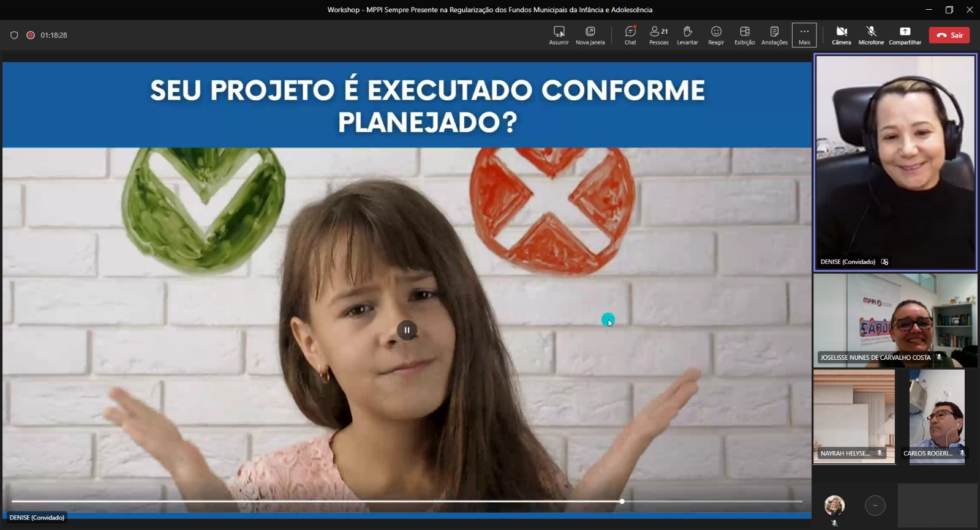Viewport: 980px width, 530px height.
Task: Click the recording indicator icon
Action: (31, 35)
